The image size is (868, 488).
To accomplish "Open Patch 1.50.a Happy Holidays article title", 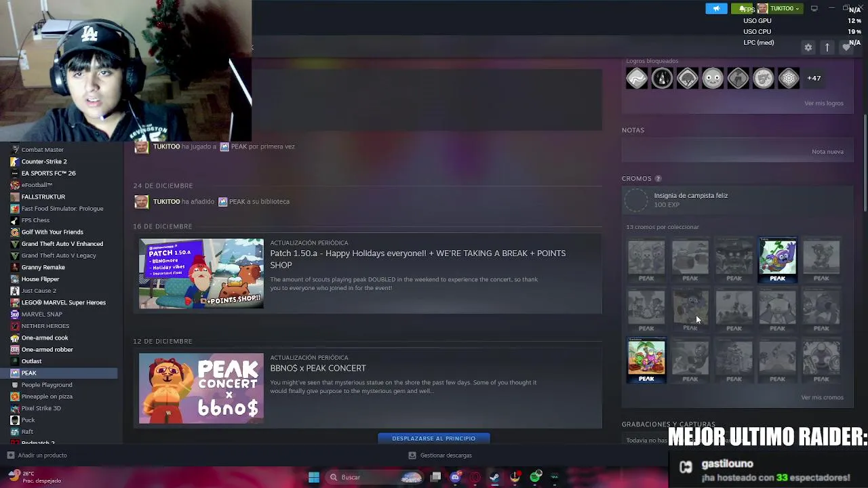I will click(418, 259).
